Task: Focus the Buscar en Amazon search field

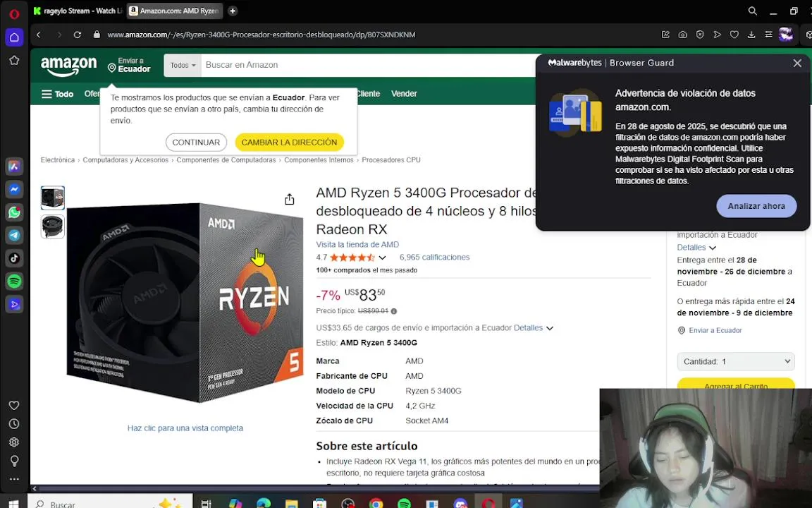Action: [x=369, y=66]
